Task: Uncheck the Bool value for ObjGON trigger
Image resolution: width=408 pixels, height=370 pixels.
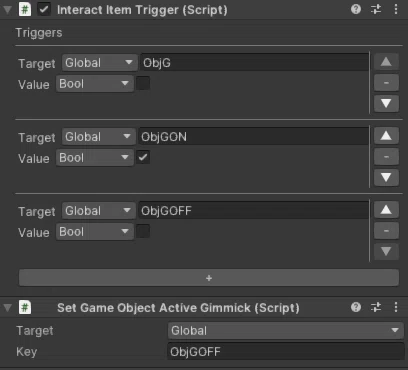Action: coord(143,157)
